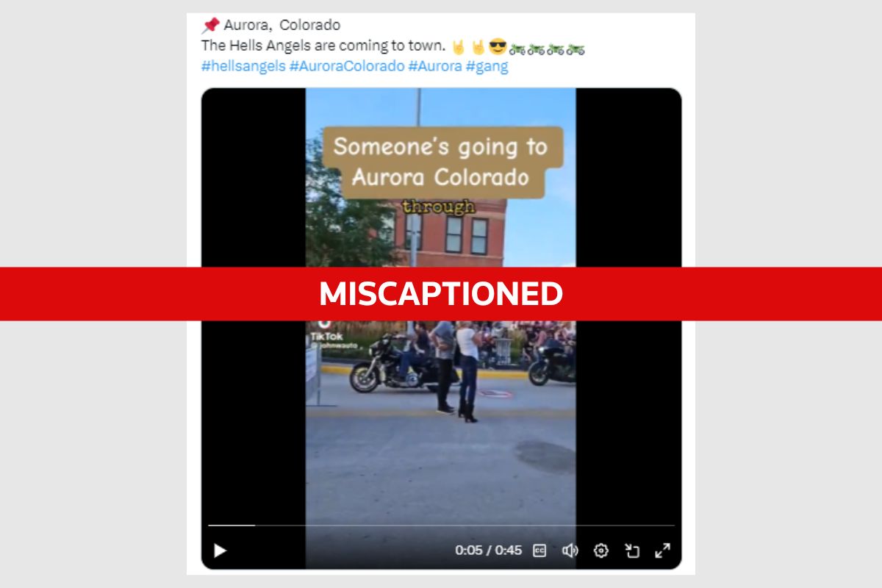Image resolution: width=882 pixels, height=588 pixels.
Task: Click the video progress bar
Action: (441, 526)
